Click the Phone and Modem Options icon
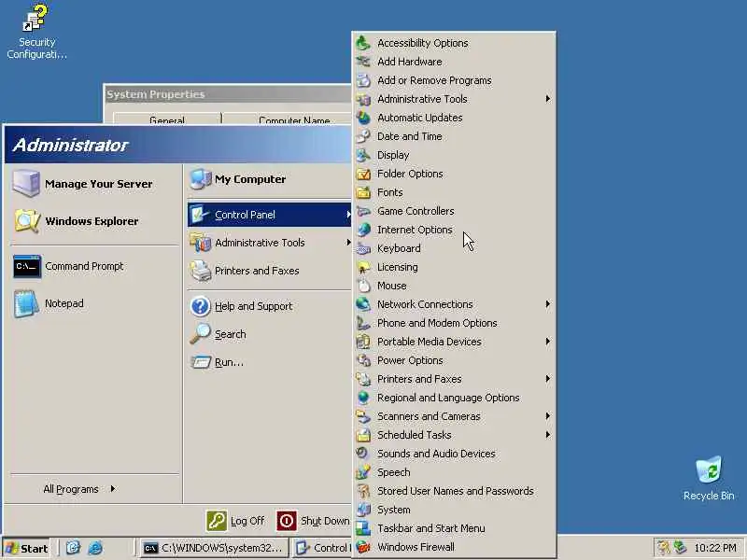747x560 pixels. click(x=363, y=323)
